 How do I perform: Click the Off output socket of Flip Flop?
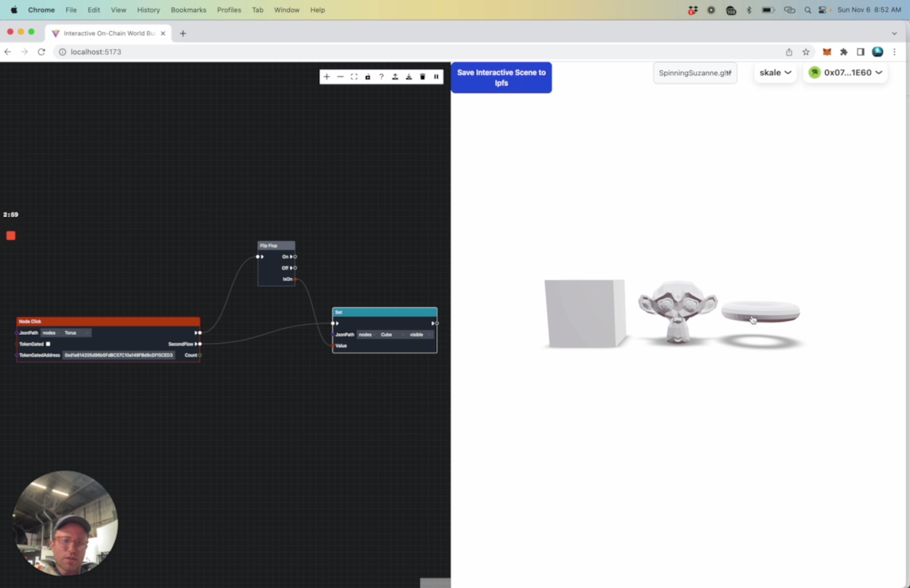point(296,268)
